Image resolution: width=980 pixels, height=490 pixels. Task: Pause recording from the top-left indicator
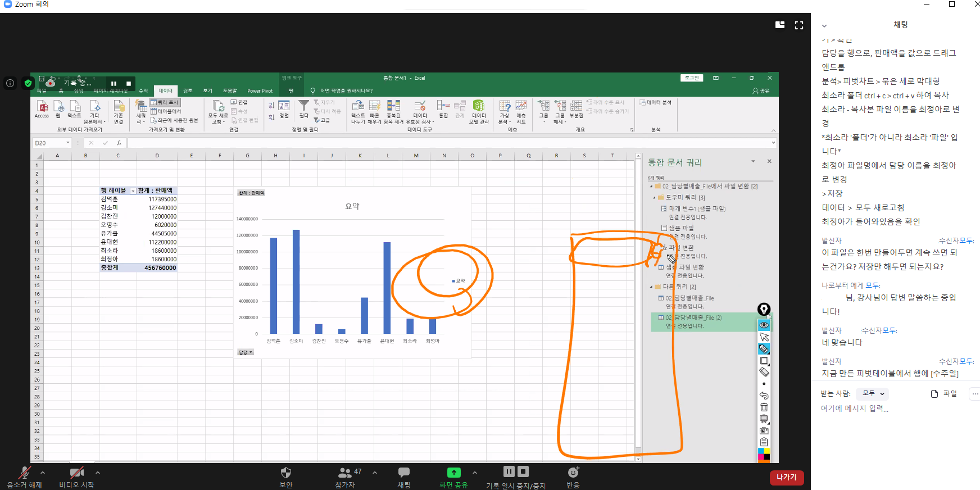coord(114,83)
